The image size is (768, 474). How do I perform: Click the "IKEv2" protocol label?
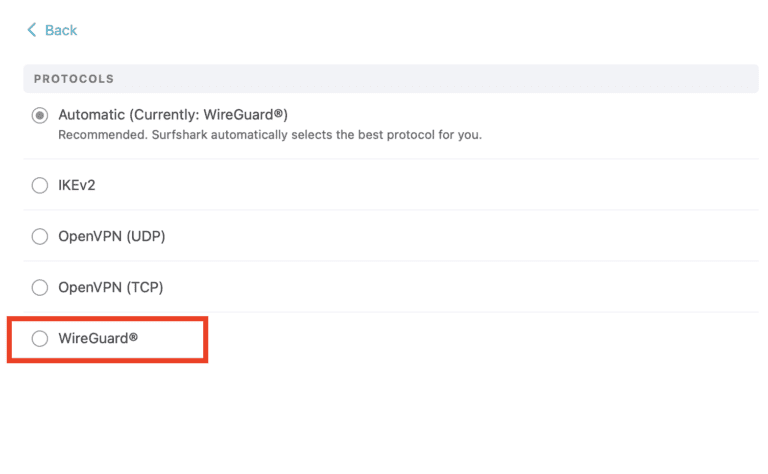coord(77,185)
